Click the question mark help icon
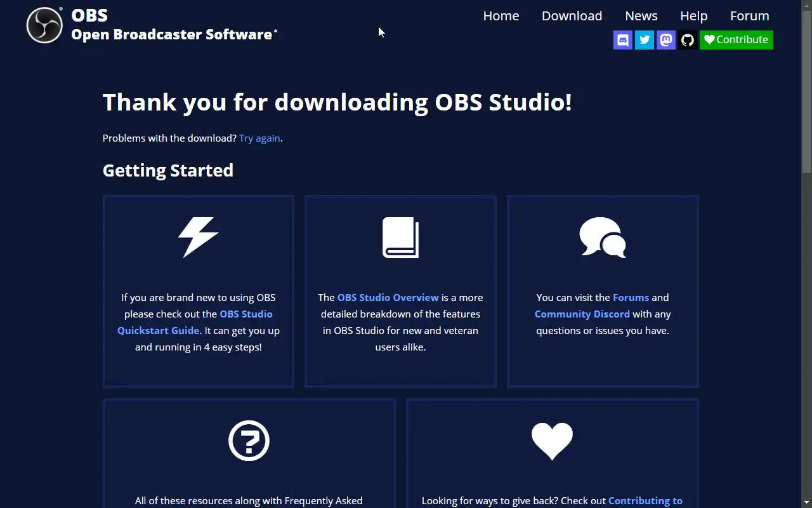The image size is (812, 508). 249,440
